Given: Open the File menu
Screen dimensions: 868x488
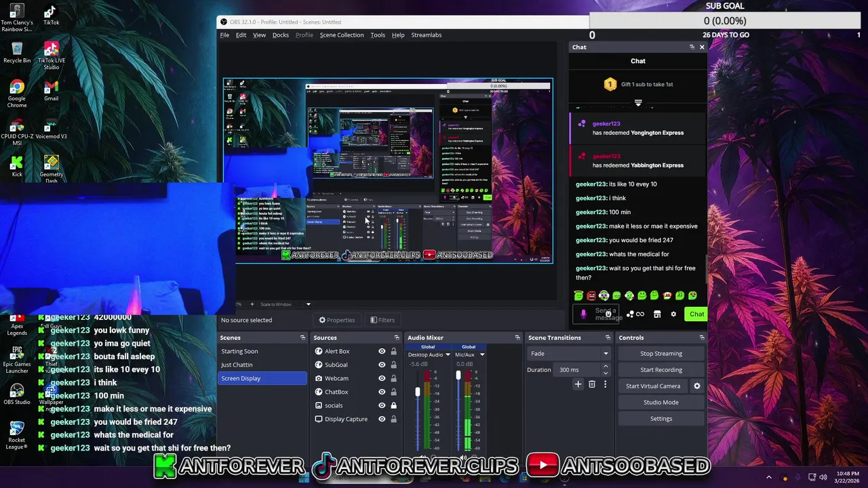Looking at the screenshot, I should click(224, 35).
